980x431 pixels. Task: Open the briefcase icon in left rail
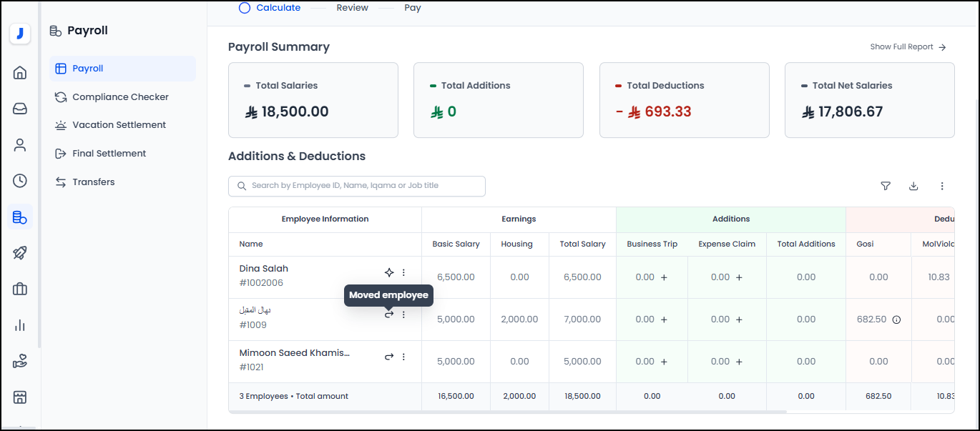pos(20,289)
